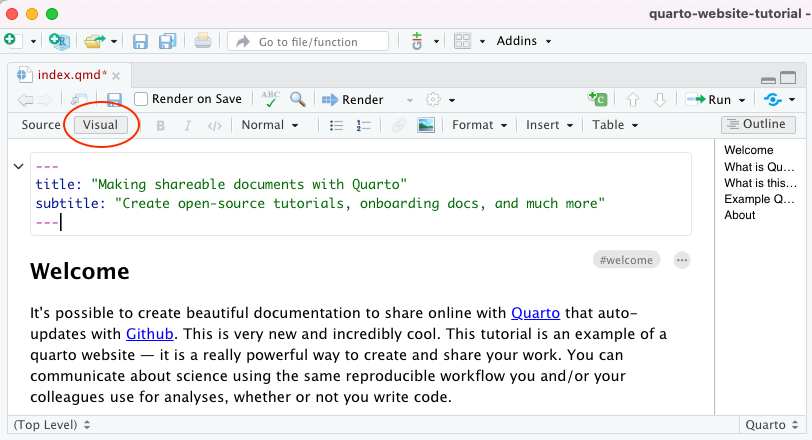Viewport: 812px width, 440px height.
Task: Click the Go to file/function field
Action: pos(308,41)
